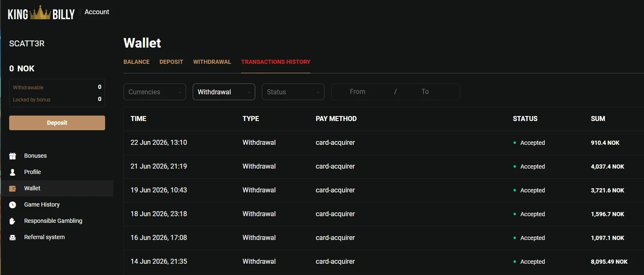The height and width of the screenshot is (275, 644).
Task: Click the SUM column header
Action: pyautogui.click(x=598, y=119)
